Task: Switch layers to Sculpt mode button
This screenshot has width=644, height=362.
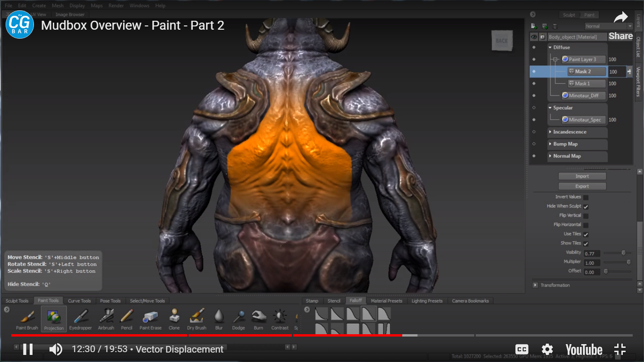Action: [569, 15]
